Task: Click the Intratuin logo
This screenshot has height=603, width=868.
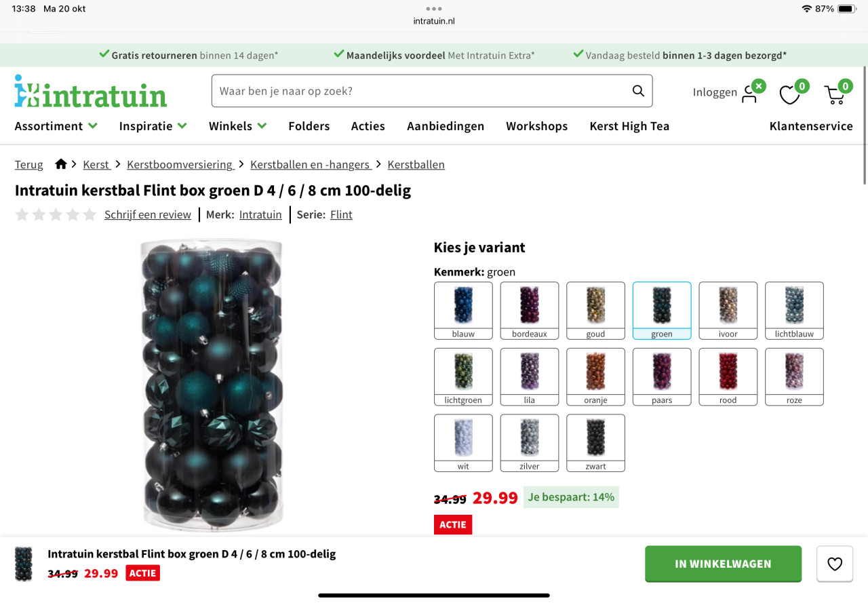Action: (91, 92)
